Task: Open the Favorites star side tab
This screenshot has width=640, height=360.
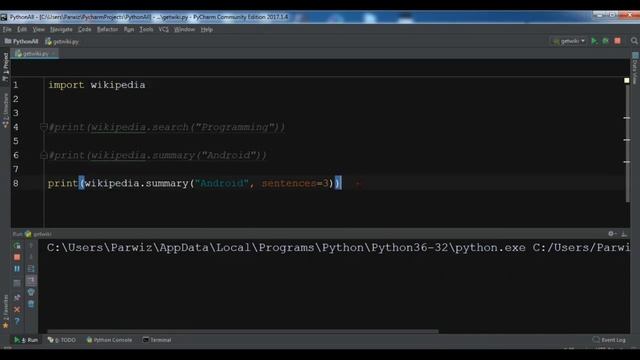Action: 5,312
